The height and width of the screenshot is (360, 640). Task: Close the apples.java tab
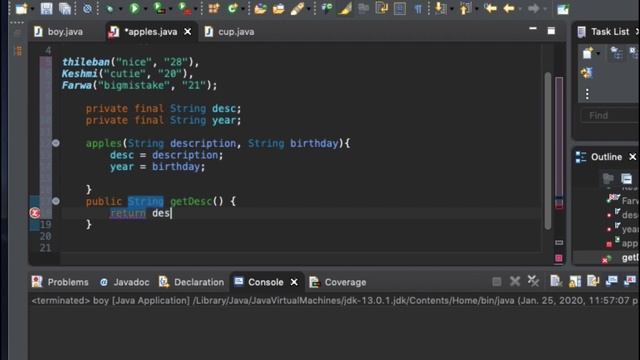tap(187, 31)
